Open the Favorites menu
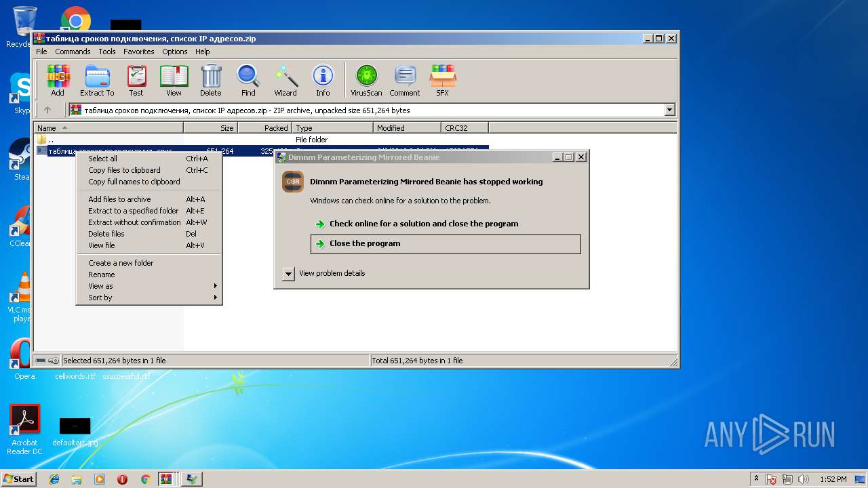Image resolution: width=868 pixels, height=488 pixels. (x=139, y=52)
